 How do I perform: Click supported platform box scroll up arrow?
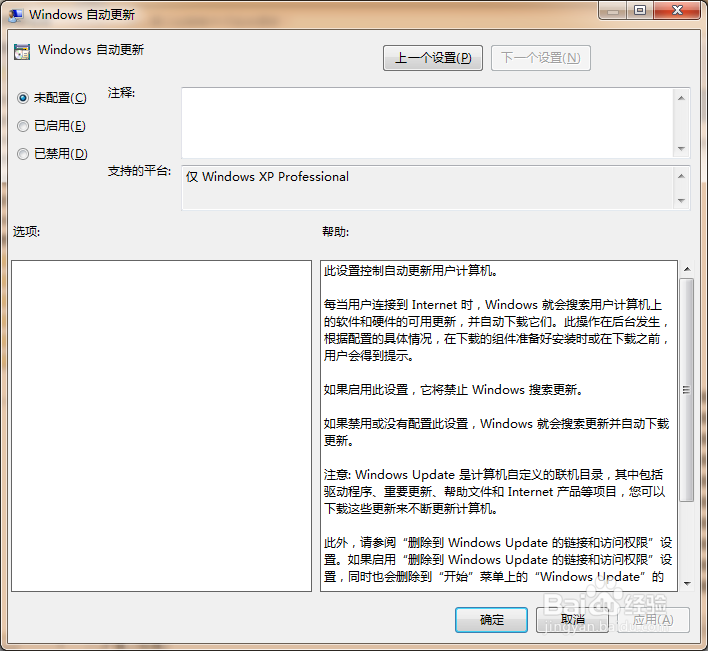681,176
